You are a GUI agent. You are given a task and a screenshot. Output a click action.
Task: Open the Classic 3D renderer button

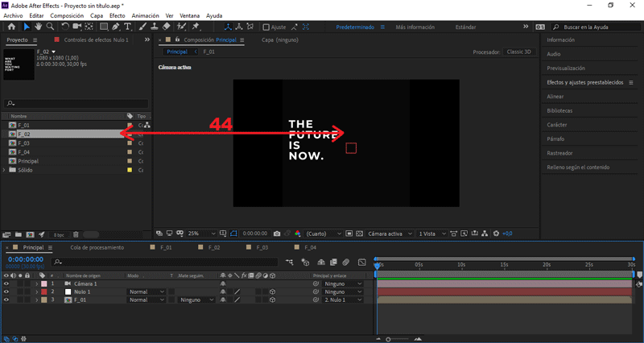519,52
